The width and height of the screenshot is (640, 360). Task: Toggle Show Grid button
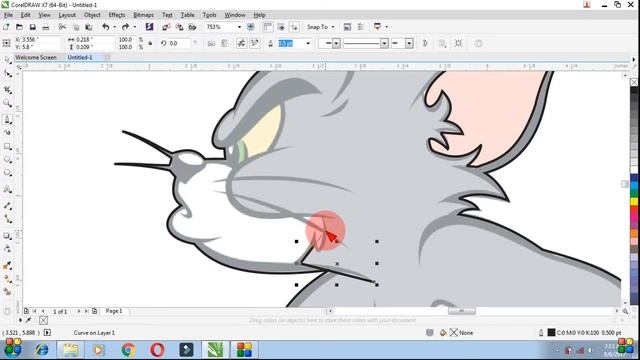281,27
